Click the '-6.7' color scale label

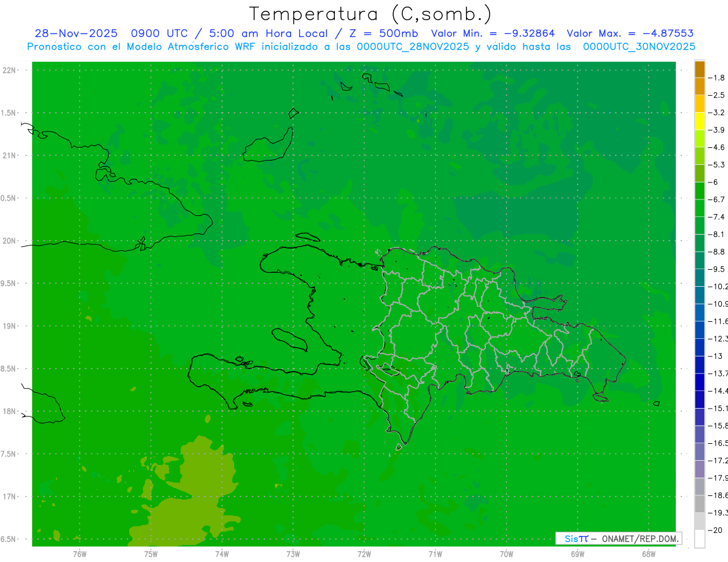(x=717, y=199)
